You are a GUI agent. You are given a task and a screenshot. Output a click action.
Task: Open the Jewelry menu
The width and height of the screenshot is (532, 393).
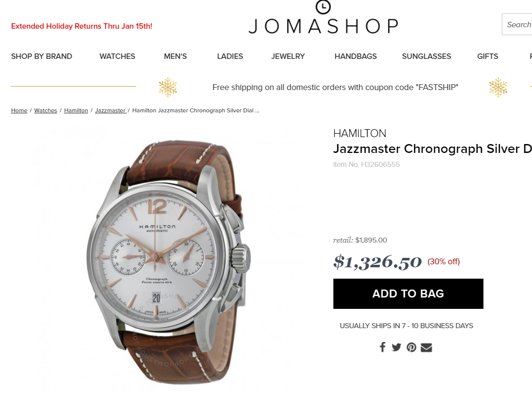point(288,56)
